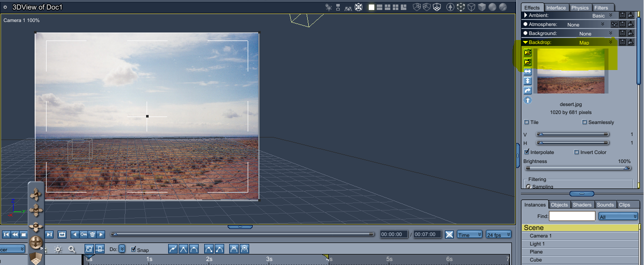Select single-pane view layout icon
This screenshot has height=265, width=644.
coord(372,7)
